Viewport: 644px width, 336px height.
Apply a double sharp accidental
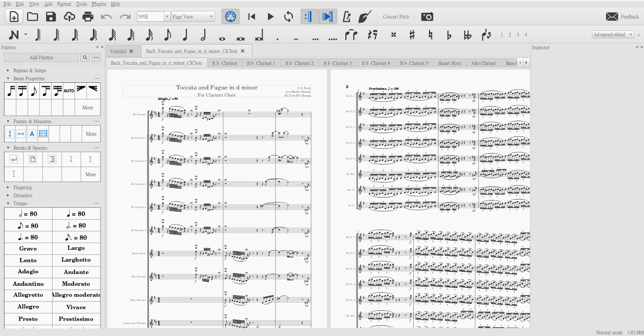pos(394,35)
